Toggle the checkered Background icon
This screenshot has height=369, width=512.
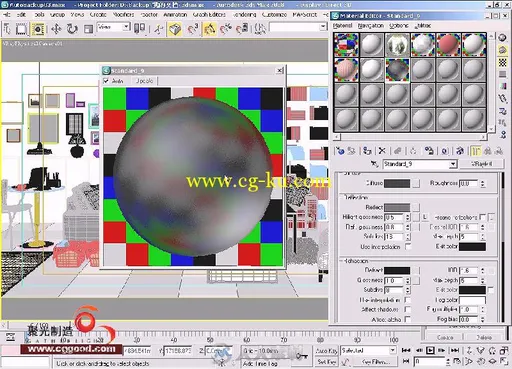tap(502, 62)
